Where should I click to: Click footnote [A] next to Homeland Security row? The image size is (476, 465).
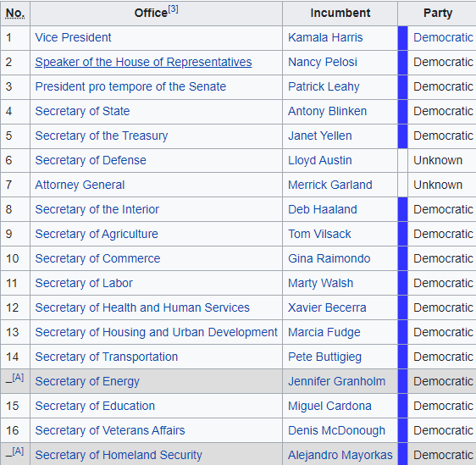18,451
